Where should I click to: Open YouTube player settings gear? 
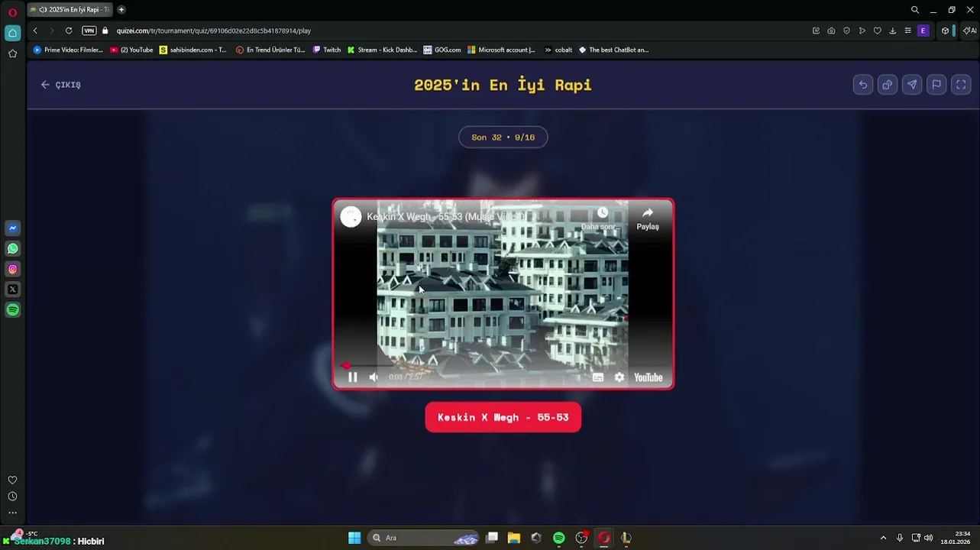tap(619, 377)
